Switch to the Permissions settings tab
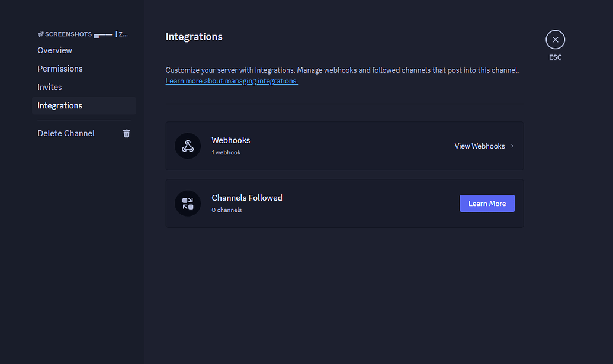The width and height of the screenshot is (613, 364). [x=60, y=69]
